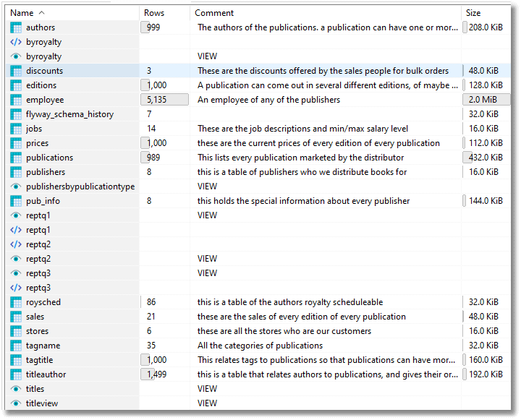Viewport: 521px width, 420px height.
Task: Click the roysched row count 86
Action: click(151, 302)
